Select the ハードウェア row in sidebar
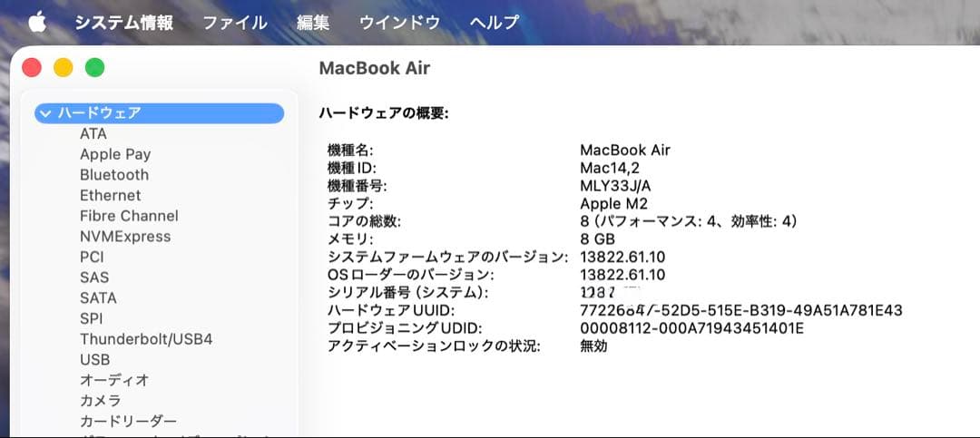980x438 pixels. (x=160, y=113)
